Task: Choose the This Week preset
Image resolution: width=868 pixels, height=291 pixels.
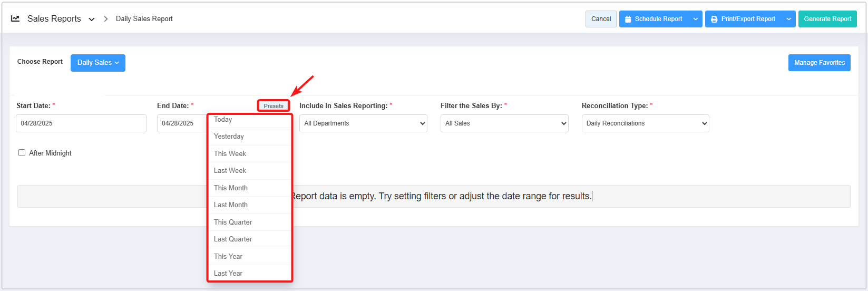Action: [x=230, y=154]
